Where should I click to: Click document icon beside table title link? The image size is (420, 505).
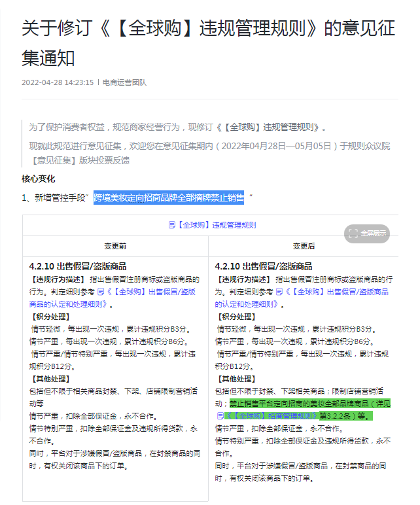point(172,225)
